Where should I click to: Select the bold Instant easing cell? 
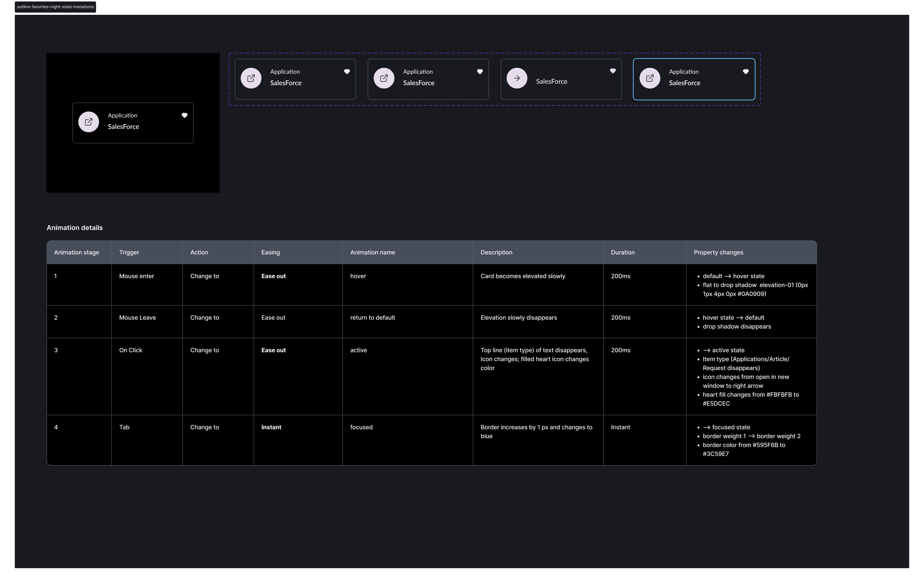point(271,427)
